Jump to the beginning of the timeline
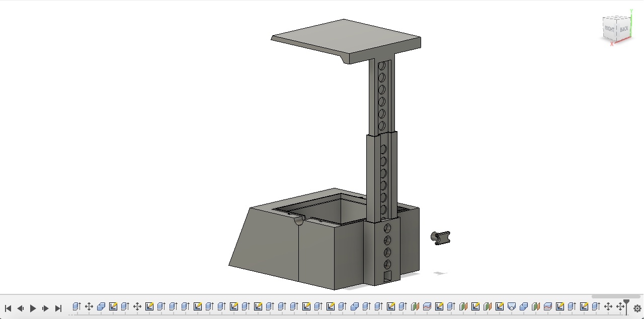Viewport: 644px width, 319px height. (8, 308)
